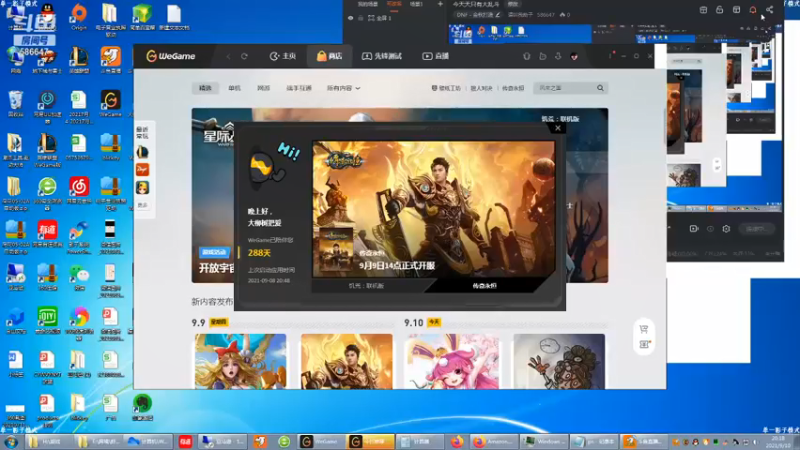Open the Recycle Bin on desktop
800x450 pixels.
point(15,104)
